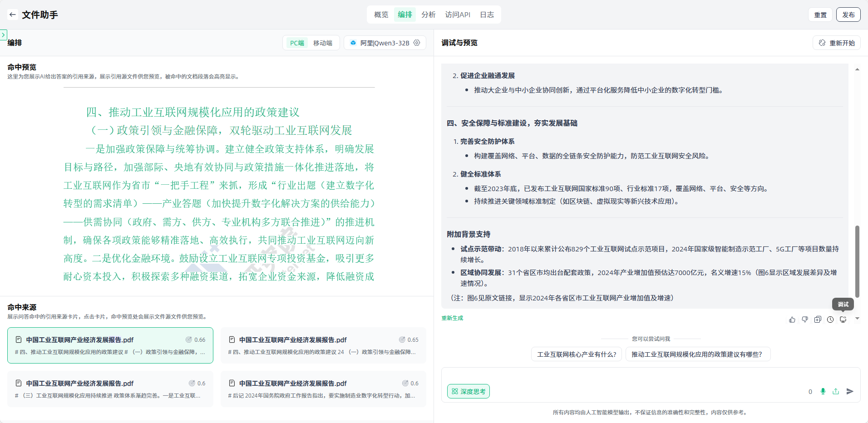Click the chat message input field
Image resolution: width=868 pixels, height=423 pixels.
[636, 378]
